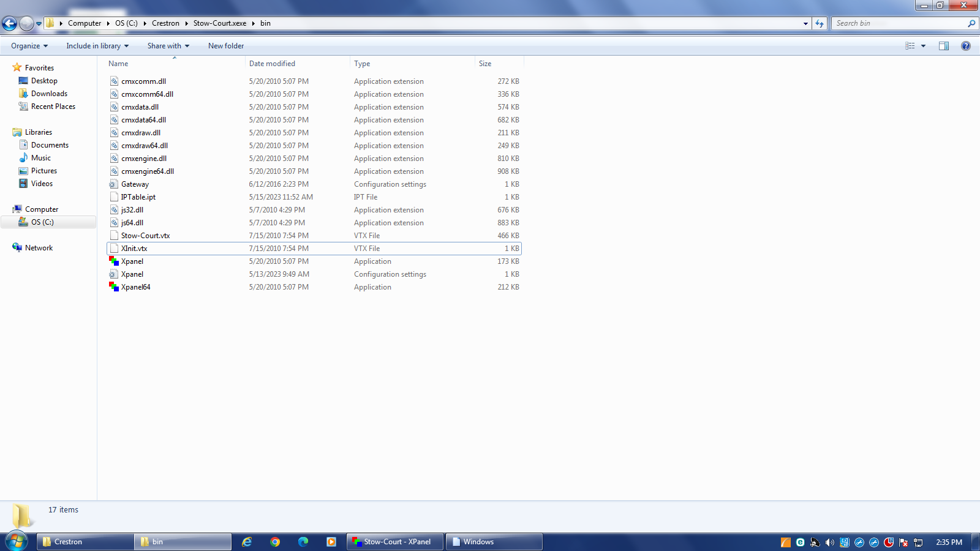Select the Xpanel64 application icon
The height and width of the screenshot is (551, 980).
point(114,287)
